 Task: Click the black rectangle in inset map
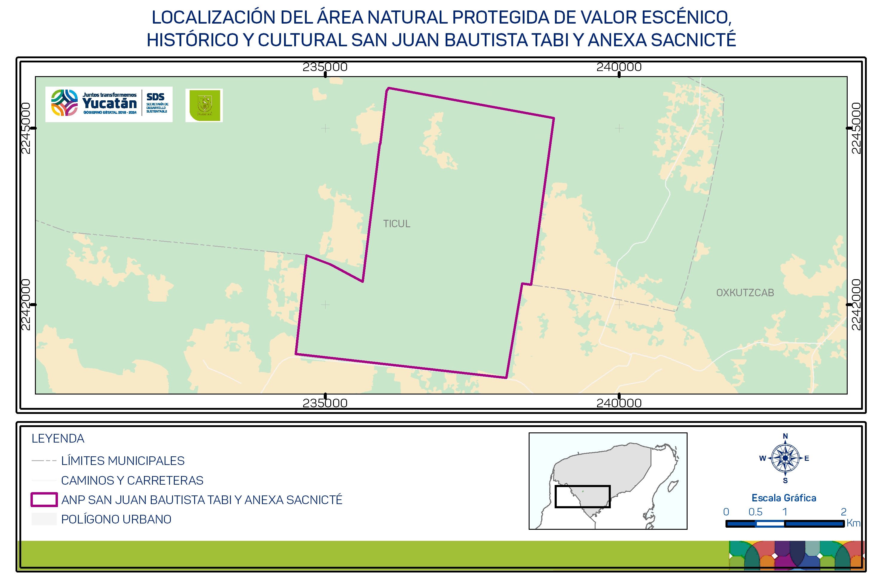(582, 497)
